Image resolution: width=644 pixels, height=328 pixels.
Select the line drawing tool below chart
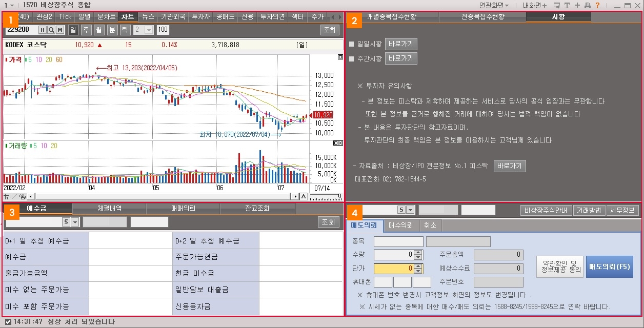[15, 196]
